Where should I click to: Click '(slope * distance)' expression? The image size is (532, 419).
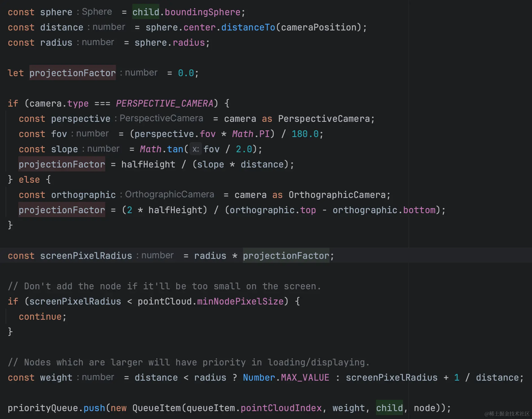(x=240, y=164)
